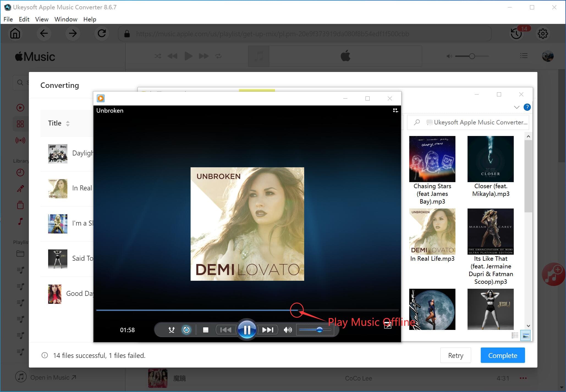Click the Home icon in toolbar

[x=15, y=34]
